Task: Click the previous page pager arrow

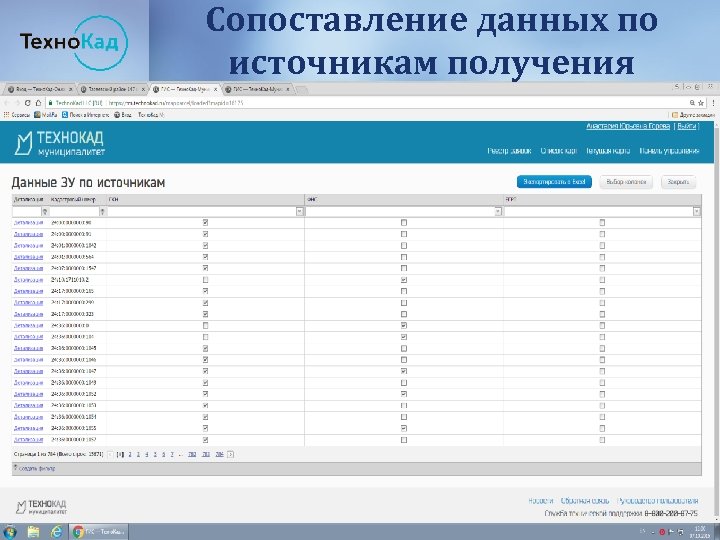Action: (110, 454)
